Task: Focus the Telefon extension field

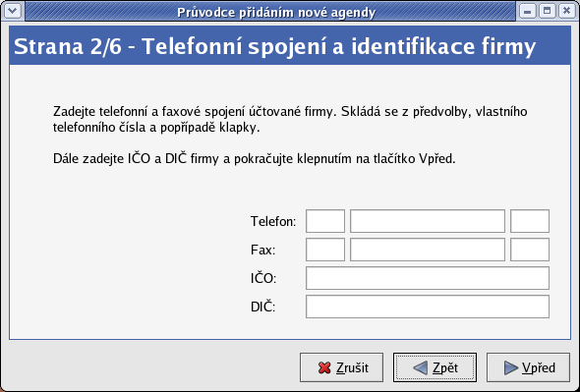Action: pos(530,221)
